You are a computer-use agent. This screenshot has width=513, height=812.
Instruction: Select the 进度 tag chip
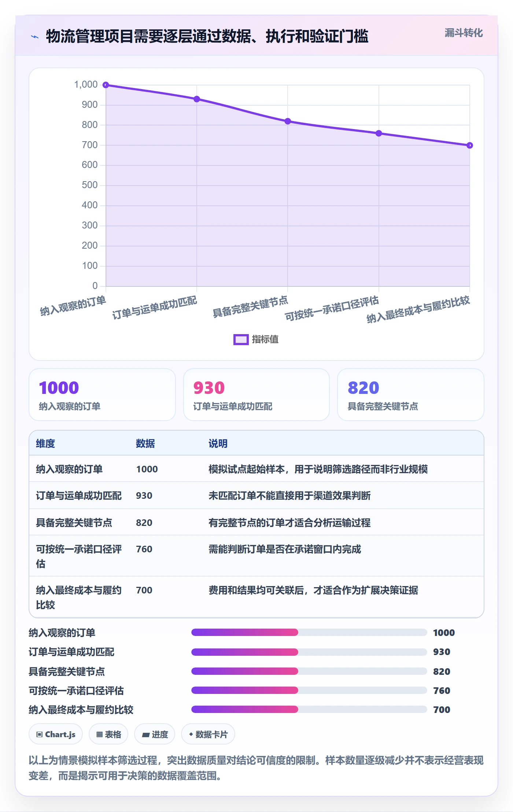[x=155, y=734]
